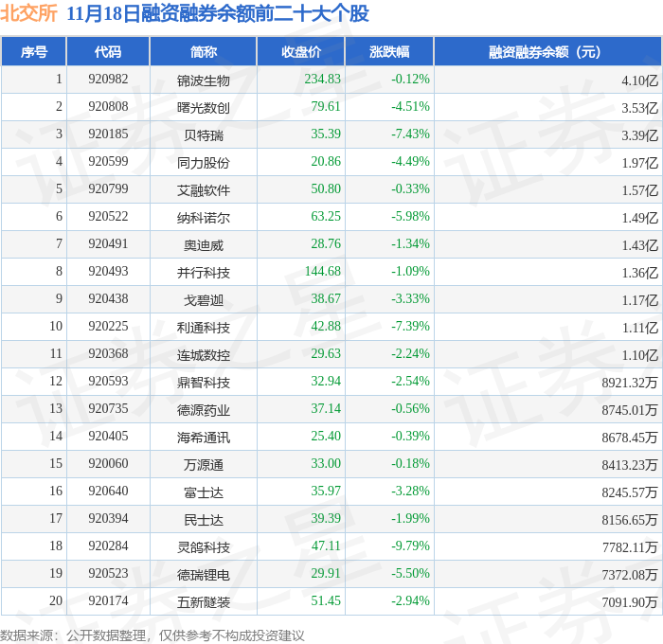Viewport: 663px width, 644px height.
Task: Select stock name 曙光数创
Action: coord(204,108)
